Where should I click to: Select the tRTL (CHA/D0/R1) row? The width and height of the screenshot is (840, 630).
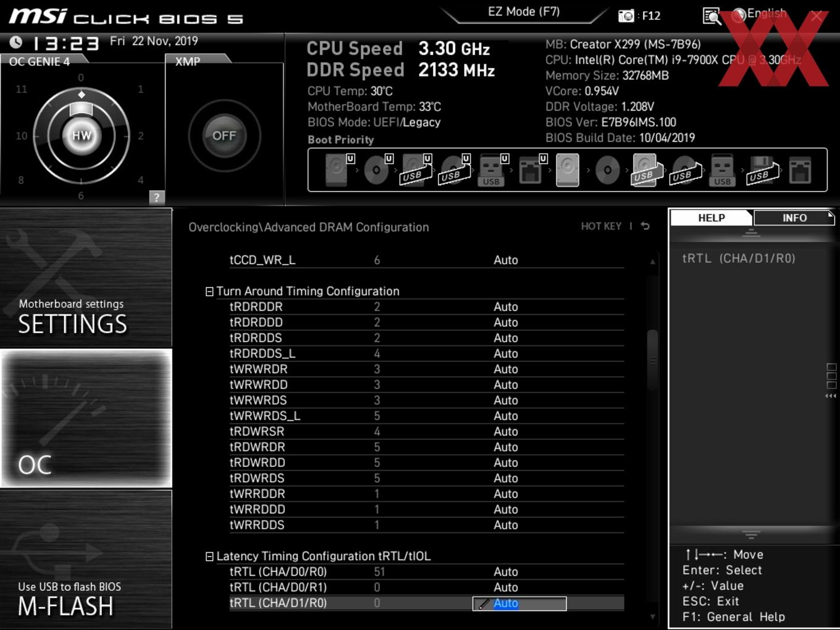point(426,587)
